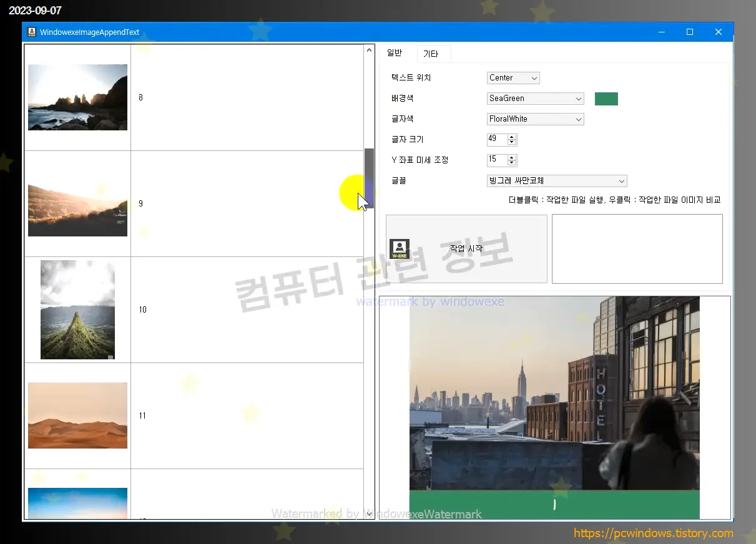Click the green text band in the preview
The image size is (756, 544).
point(554,505)
